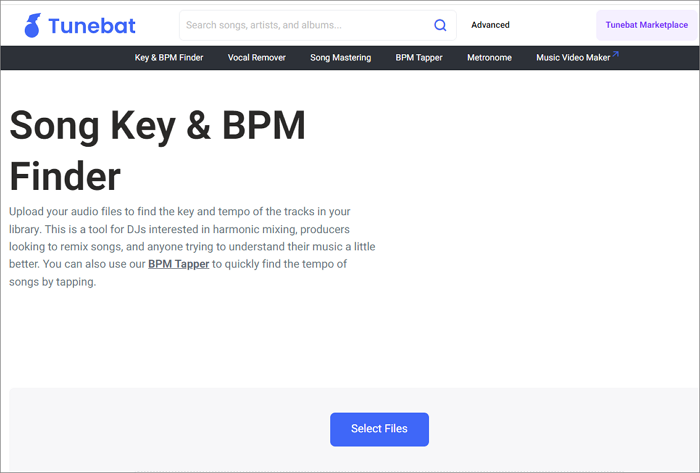The width and height of the screenshot is (700, 473).
Task: Click the Tunebat blue note logo icon
Action: (x=33, y=25)
